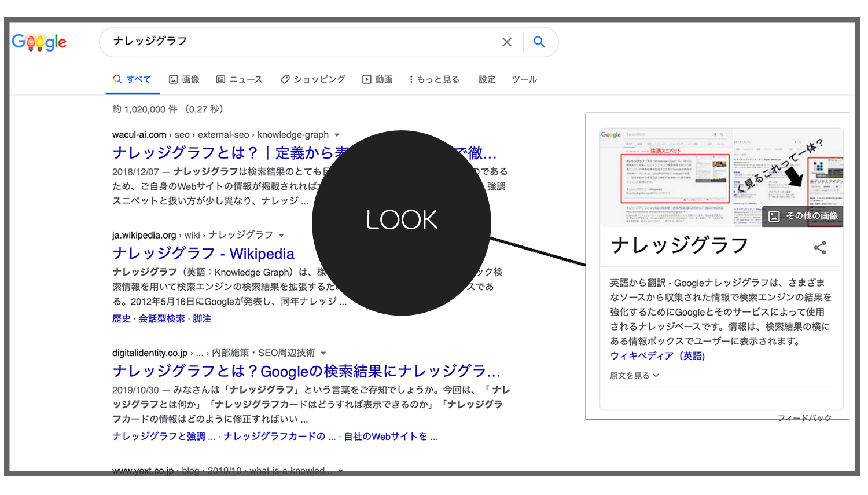This screenshot has width=868, height=495.
Task: Follow the 会話型検索 sitelink
Action: pyautogui.click(x=162, y=319)
